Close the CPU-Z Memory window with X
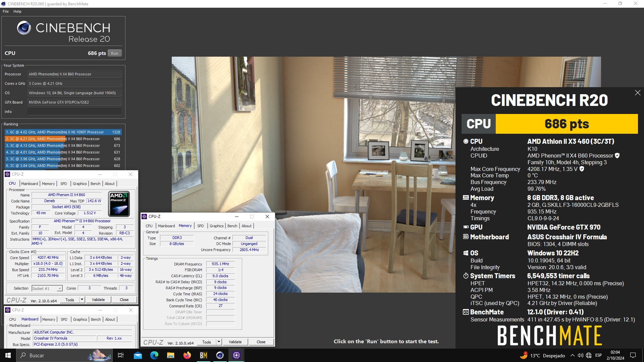This screenshot has width=644, height=362. [267, 217]
